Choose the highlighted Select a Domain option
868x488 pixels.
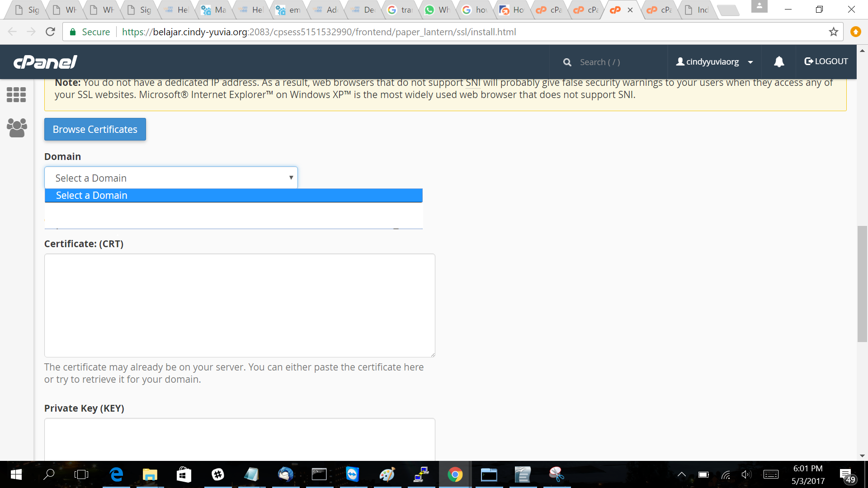[233, 196]
